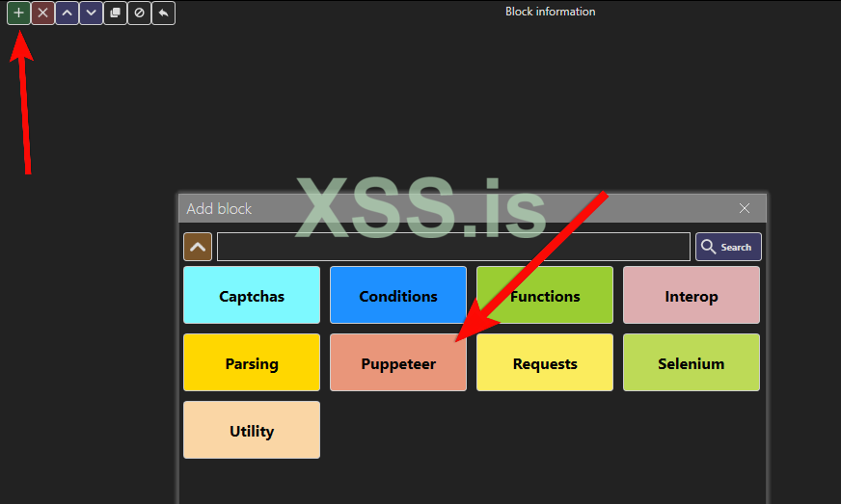Clone the selected block icon
The image size is (841, 504).
point(116,13)
